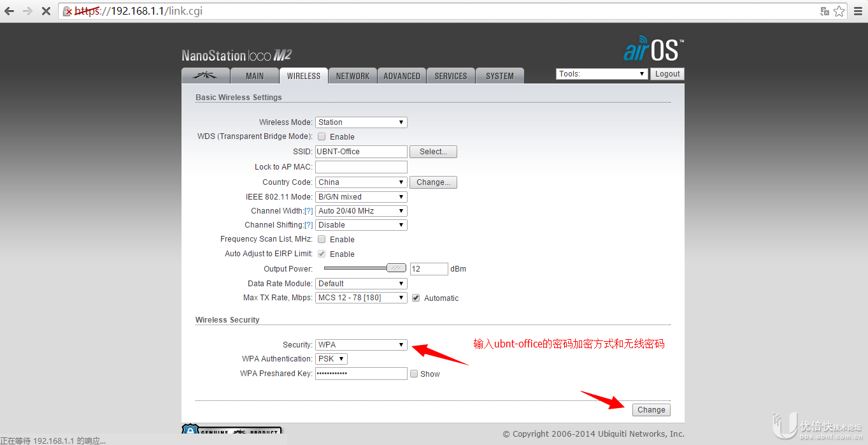
Task: Switch to the MAIN tab
Action: point(255,75)
